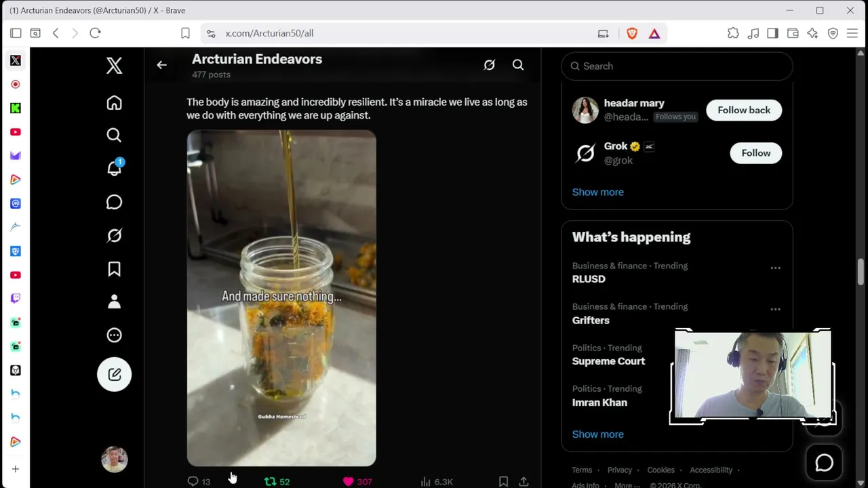Unlike the post with 307 likes
The width and height of the screenshot is (868, 488).
tap(357, 482)
